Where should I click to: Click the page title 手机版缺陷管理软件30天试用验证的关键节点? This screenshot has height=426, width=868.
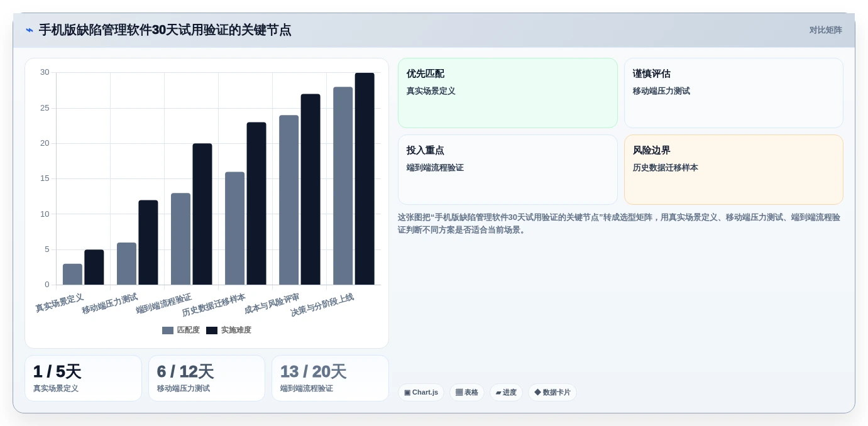165,30
